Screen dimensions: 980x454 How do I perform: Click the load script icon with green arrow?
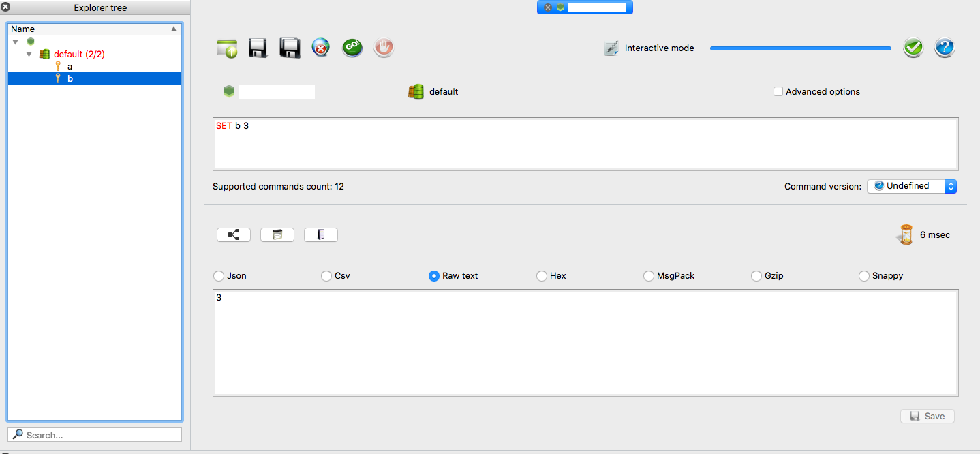click(227, 48)
